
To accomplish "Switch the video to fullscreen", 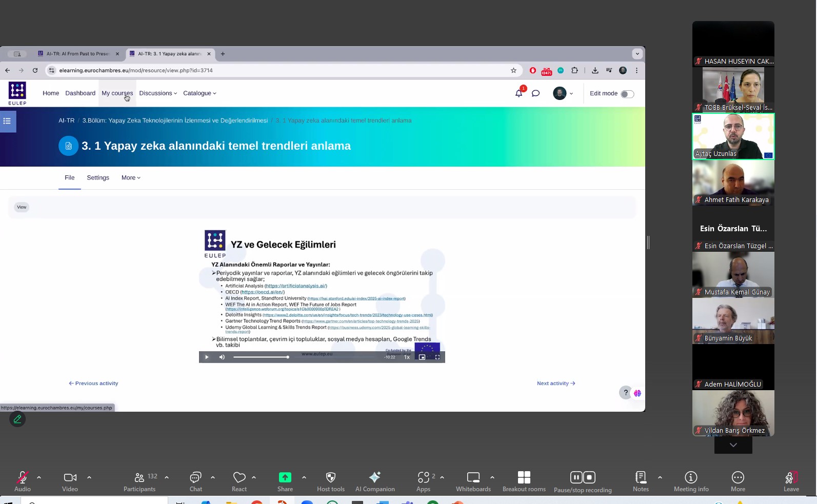I will pos(437,357).
